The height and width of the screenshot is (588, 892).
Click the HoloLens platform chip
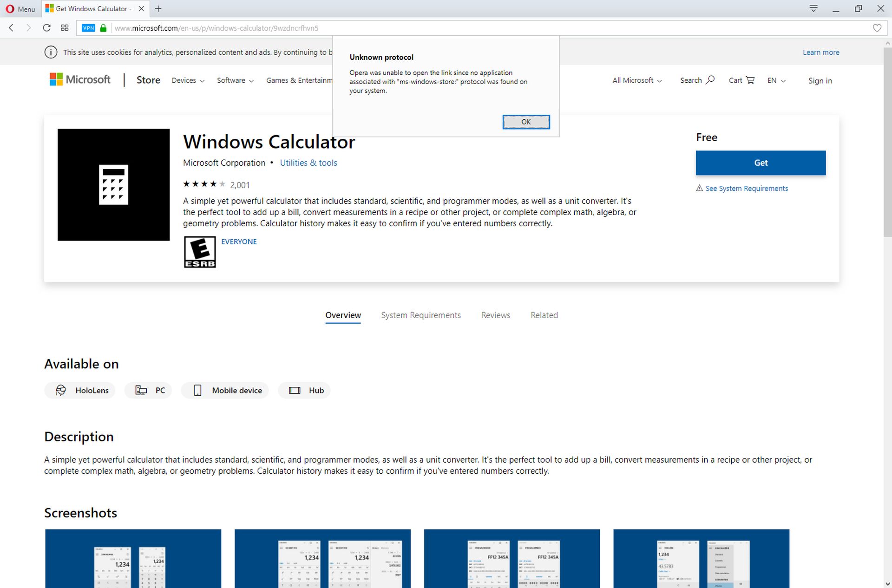coord(80,390)
